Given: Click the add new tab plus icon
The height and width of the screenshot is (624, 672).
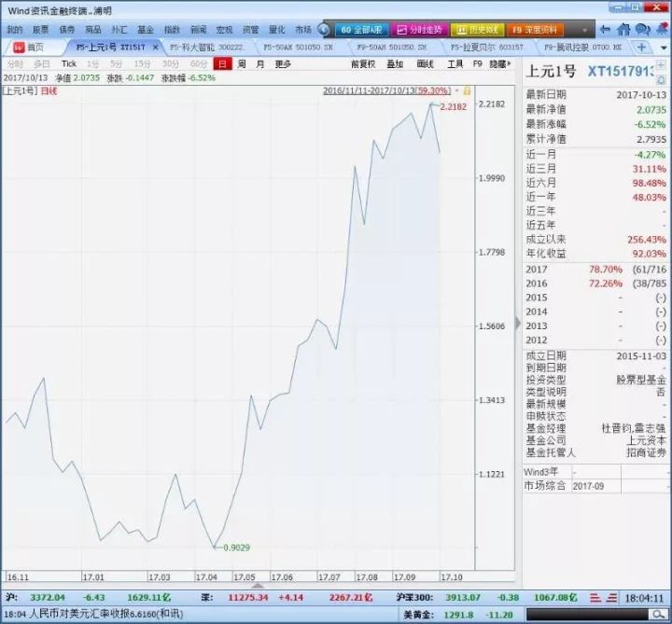Looking at the screenshot, I should (642, 47).
